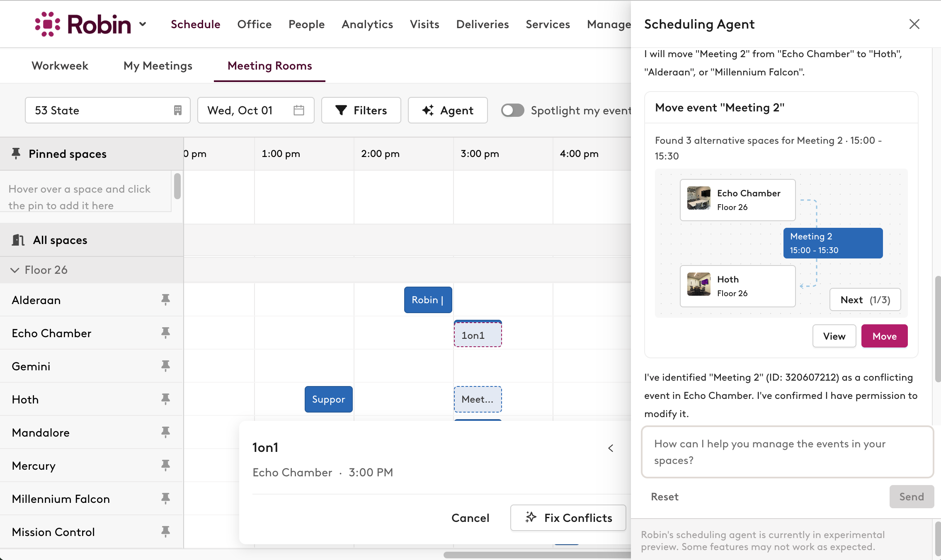
Task: Click the Robin logo icon
Action: tap(47, 24)
